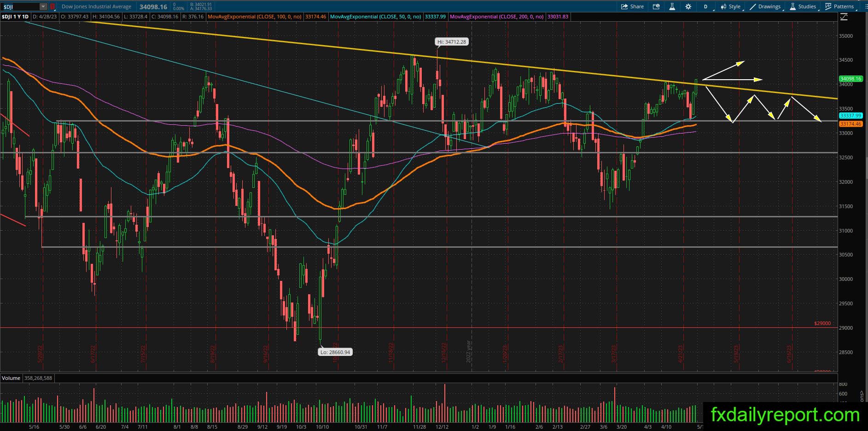868x431 pixels.
Task: Click the 35000 price axis label
Action: point(846,36)
